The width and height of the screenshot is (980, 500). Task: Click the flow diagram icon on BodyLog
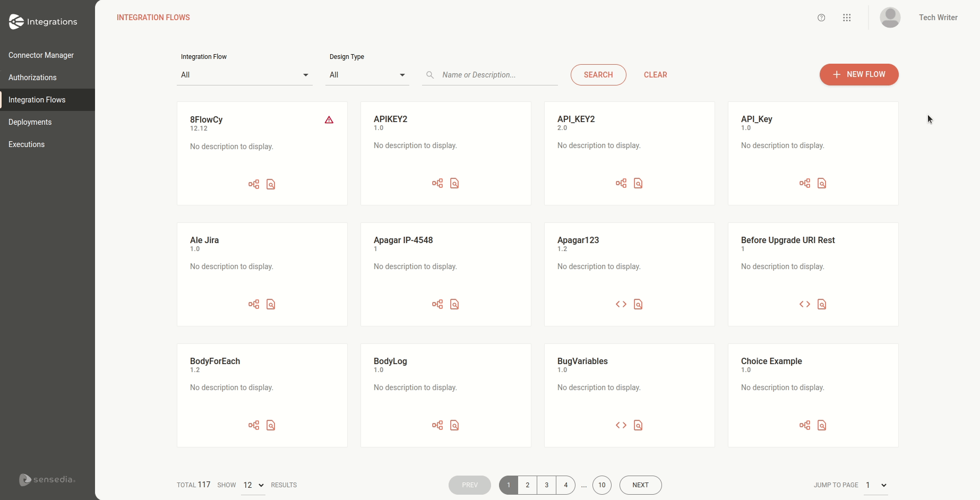point(437,425)
